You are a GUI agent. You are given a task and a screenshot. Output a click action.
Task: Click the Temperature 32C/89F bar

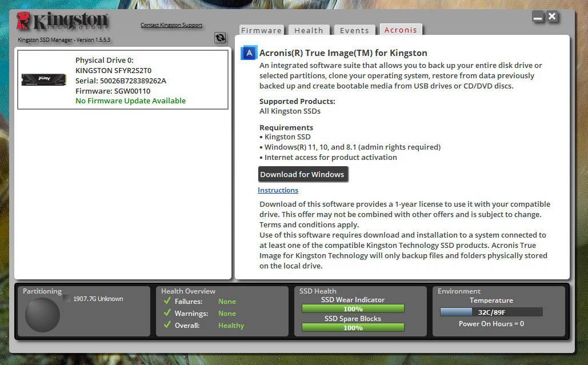click(x=491, y=312)
